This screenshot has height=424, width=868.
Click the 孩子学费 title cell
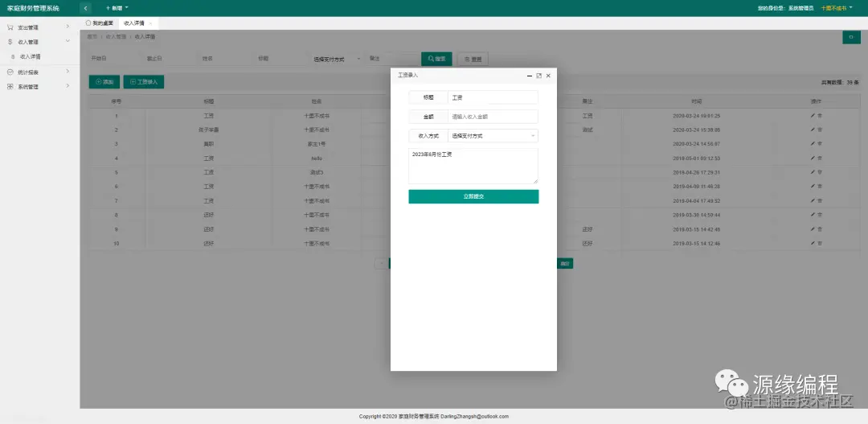click(209, 130)
